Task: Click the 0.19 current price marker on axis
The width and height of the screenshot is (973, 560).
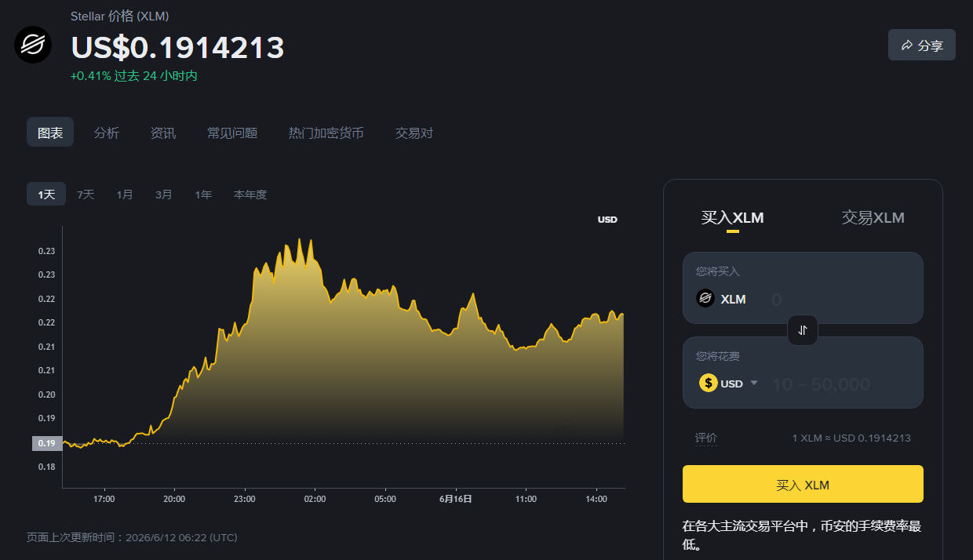Action: click(x=46, y=443)
